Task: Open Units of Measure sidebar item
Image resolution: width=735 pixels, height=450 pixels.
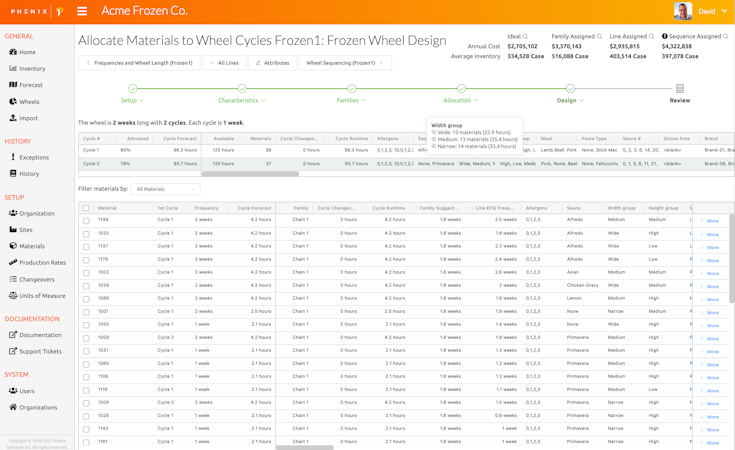Action: [x=42, y=296]
